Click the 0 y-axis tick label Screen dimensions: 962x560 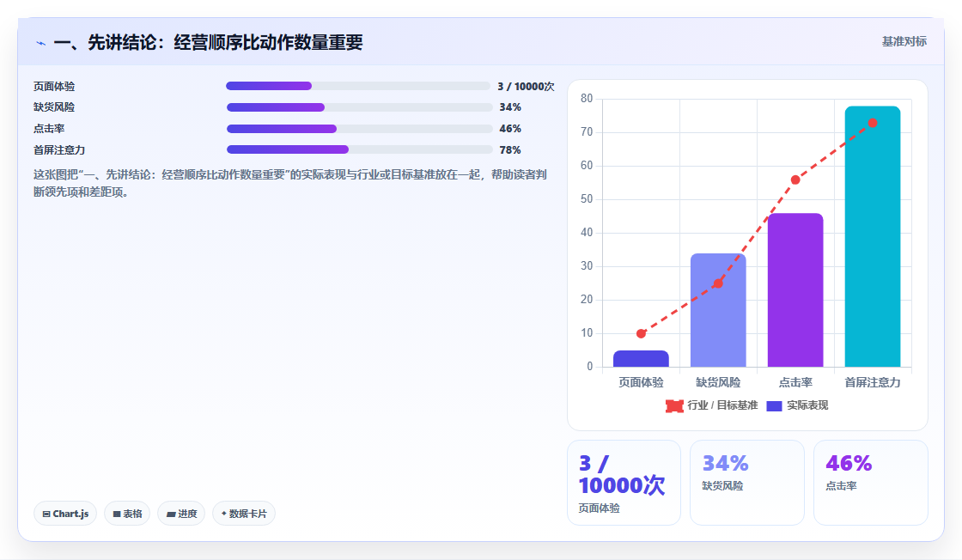click(x=589, y=367)
